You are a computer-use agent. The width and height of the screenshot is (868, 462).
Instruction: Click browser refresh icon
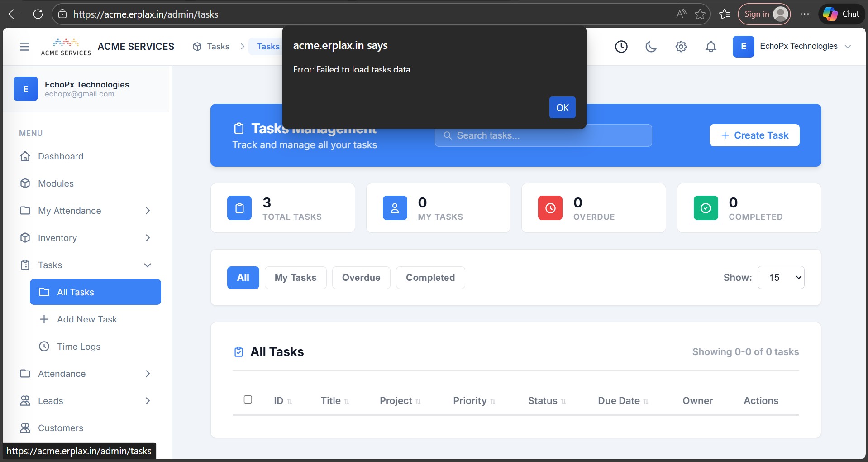pos(38,14)
